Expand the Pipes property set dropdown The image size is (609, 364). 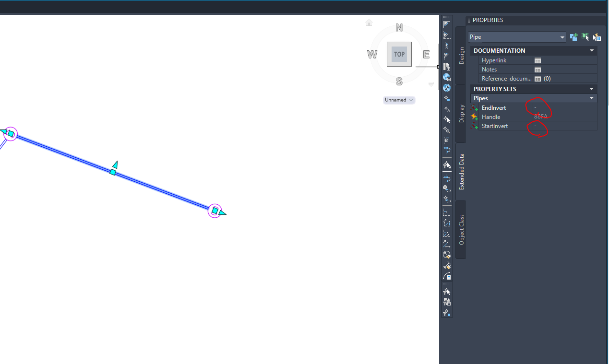591,98
